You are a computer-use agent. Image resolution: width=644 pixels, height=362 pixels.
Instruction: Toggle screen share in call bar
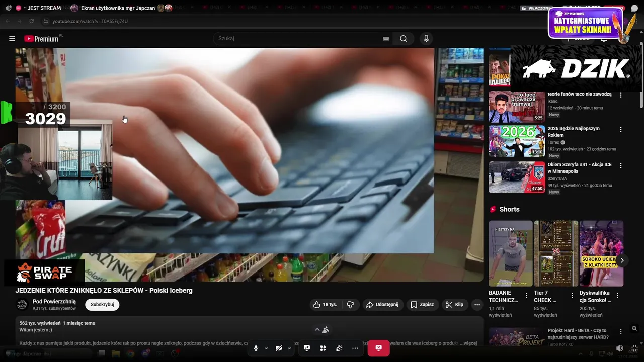pos(307,348)
